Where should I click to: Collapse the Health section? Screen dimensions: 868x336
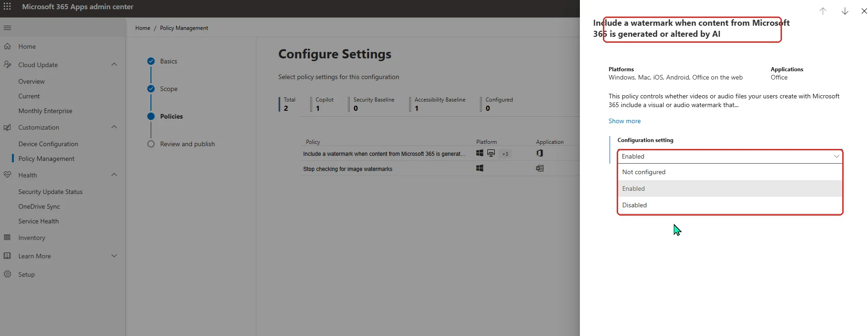[x=114, y=175]
